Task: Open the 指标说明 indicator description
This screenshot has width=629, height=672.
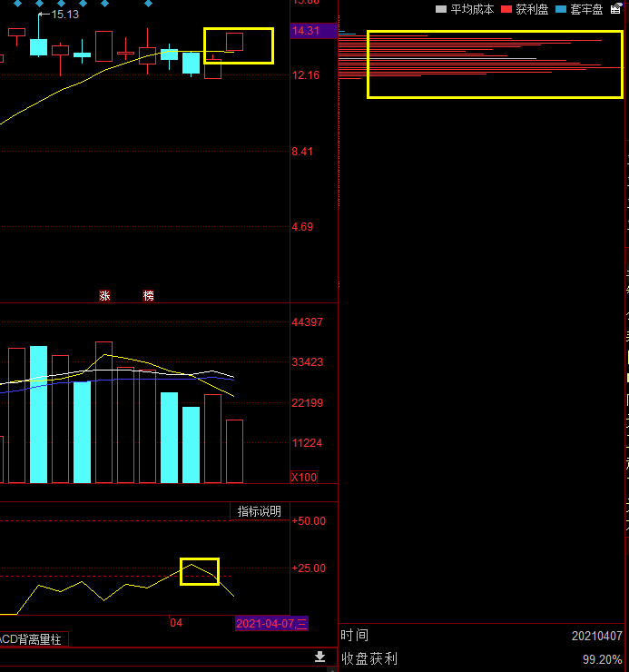Action: tap(260, 511)
